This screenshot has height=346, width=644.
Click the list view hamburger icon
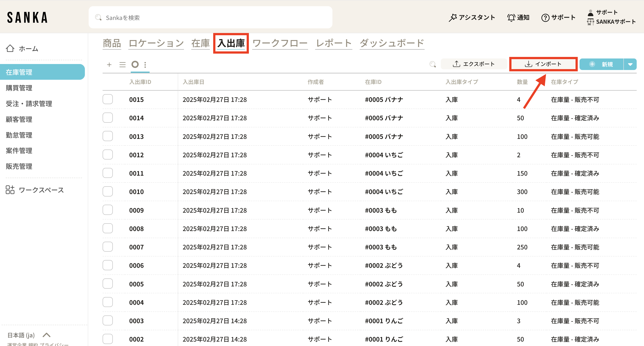[122, 65]
